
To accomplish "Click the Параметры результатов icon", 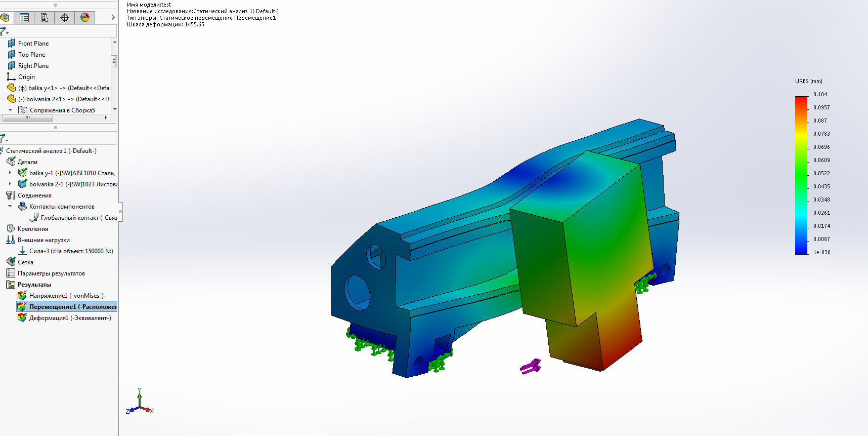I will (11, 273).
